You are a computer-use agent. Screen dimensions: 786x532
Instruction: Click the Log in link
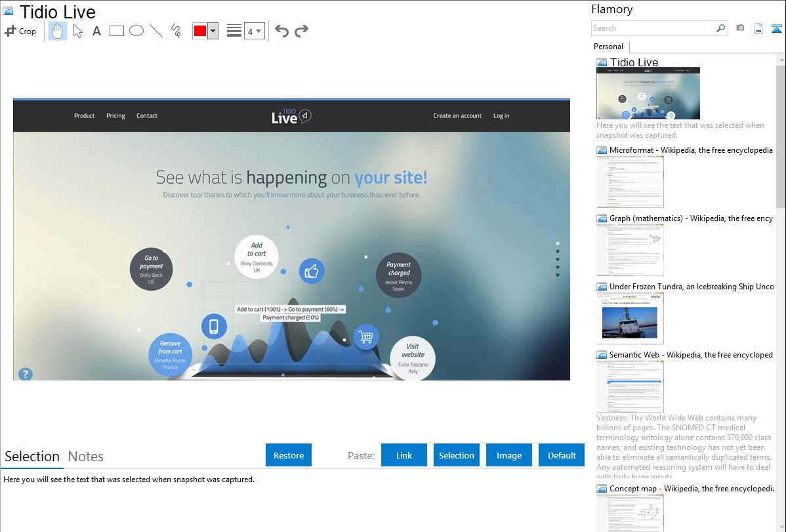point(501,116)
